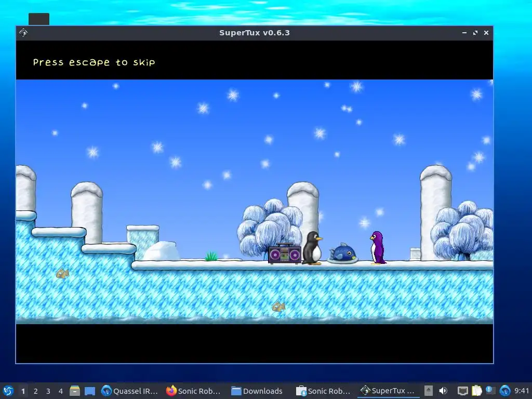
Task: Click the 'Press escape to skip' text
Action: click(94, 62)
